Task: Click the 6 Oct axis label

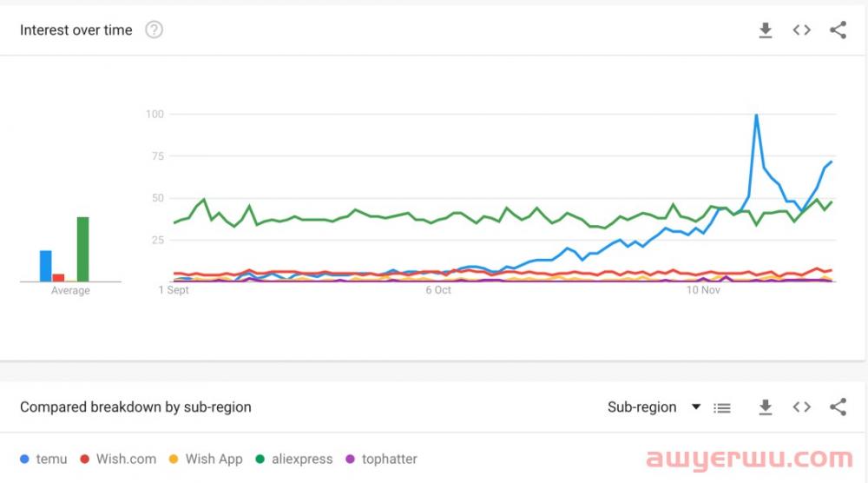Action: coord(438,290)
